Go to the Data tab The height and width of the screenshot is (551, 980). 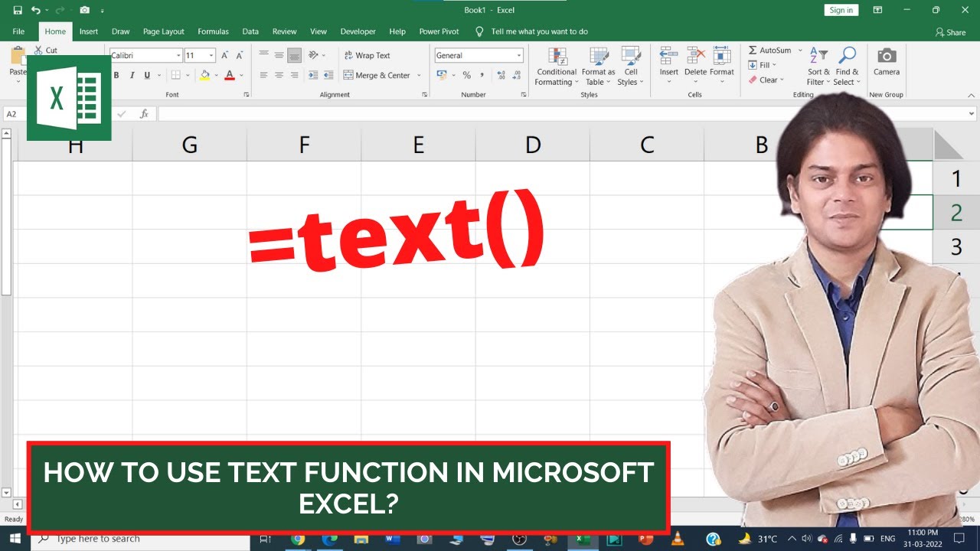pyautogui.click(x=250, y=31)
